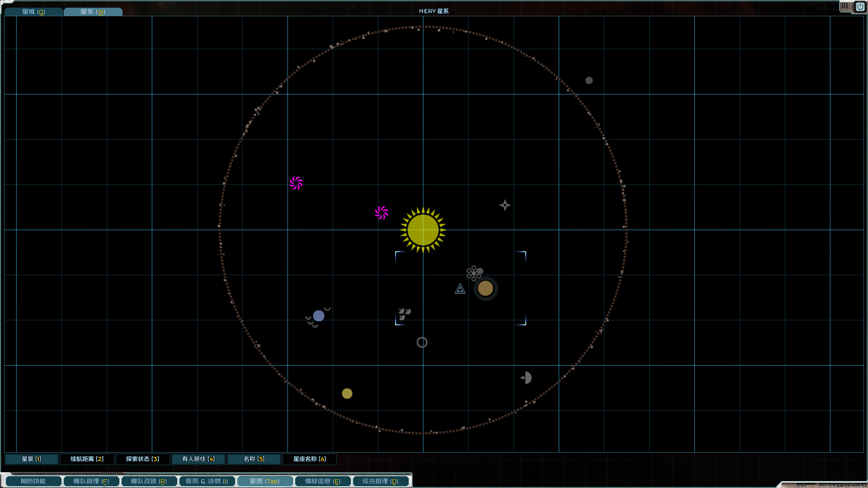Click the power icon in top-right corner
Screen dimensions: 868x488
[x=860, y=7]
